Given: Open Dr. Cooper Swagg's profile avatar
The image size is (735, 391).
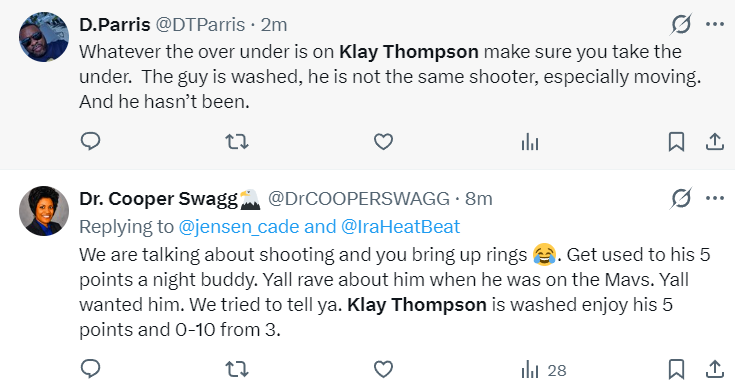Looking at the screenshot, I should pyautogui.click(x=44, y=211).
